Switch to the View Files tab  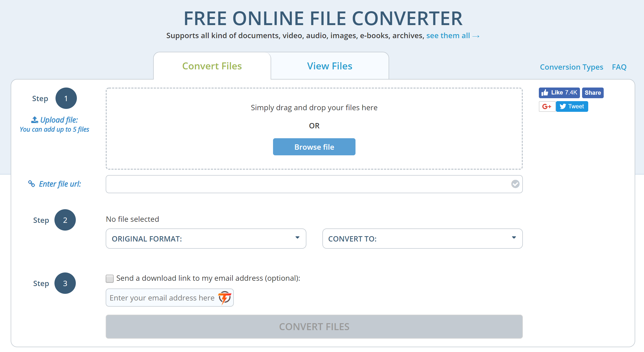(x=330, y=66)
